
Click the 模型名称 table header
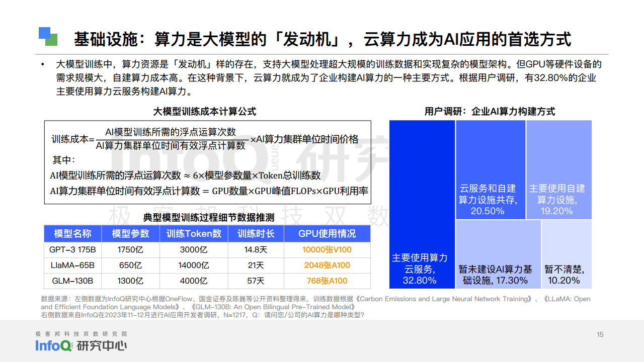point(72,233)
